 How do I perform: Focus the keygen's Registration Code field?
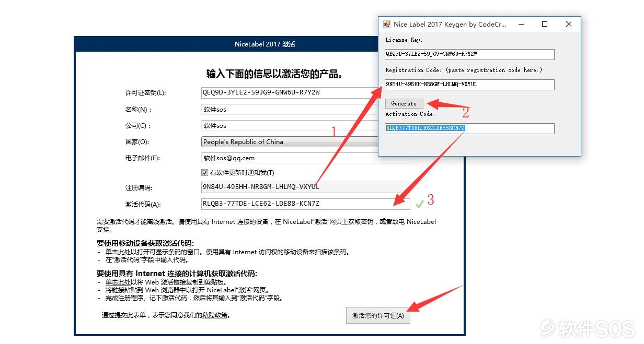pyautogui.click(x=469, y=85)
